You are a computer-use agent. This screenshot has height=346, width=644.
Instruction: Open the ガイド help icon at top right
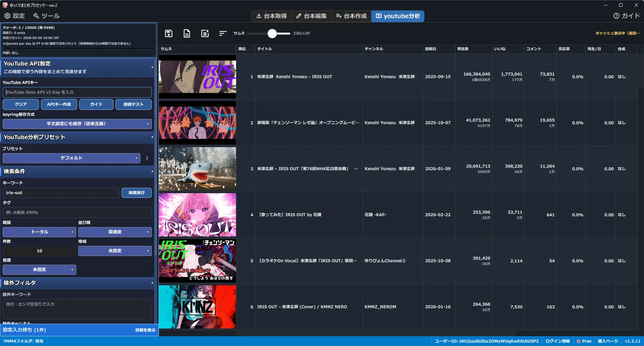[626, 16]
